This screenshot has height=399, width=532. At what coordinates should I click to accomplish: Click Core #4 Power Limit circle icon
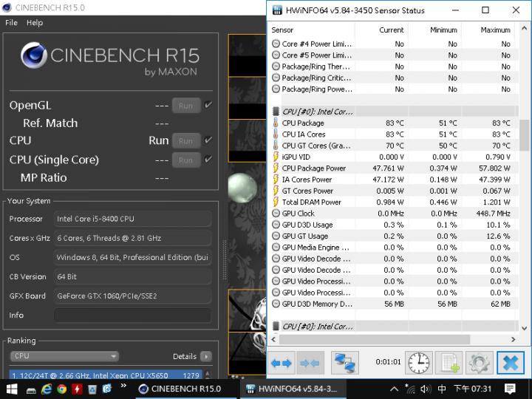(x=276, y=44)
